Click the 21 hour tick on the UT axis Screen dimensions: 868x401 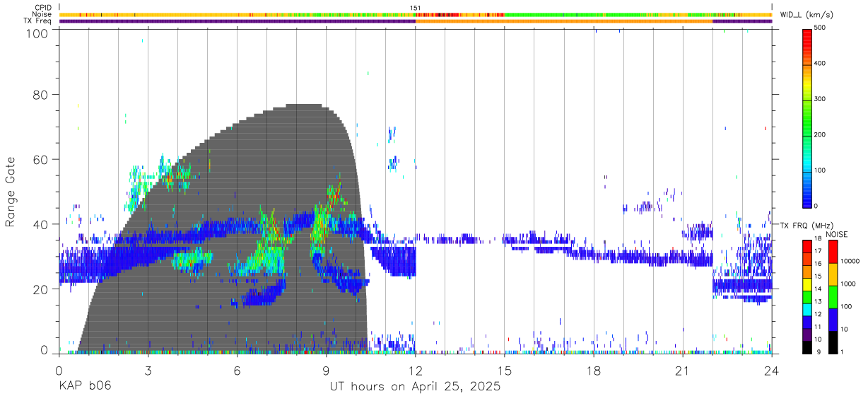pos(682,371)
